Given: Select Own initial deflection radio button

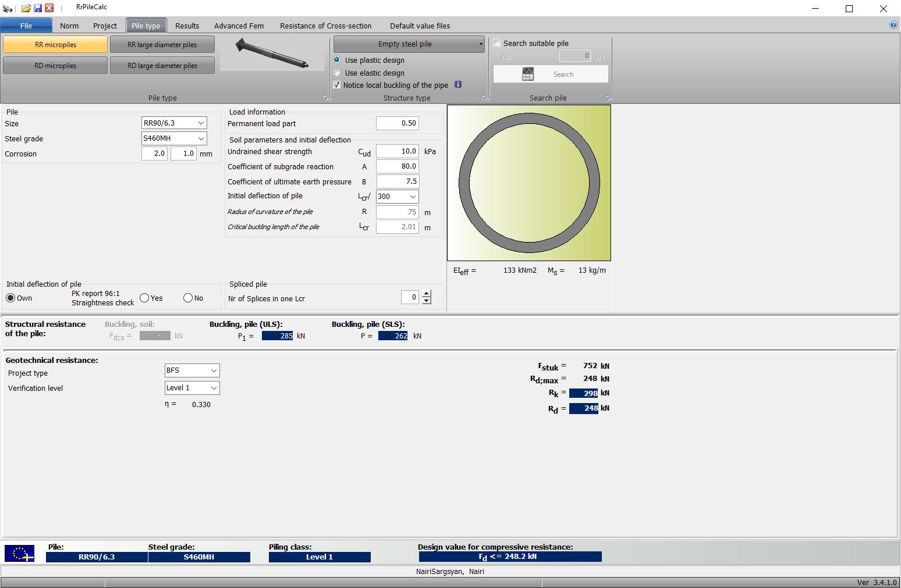Looking at the screenshot, I should tap(10, 298).
